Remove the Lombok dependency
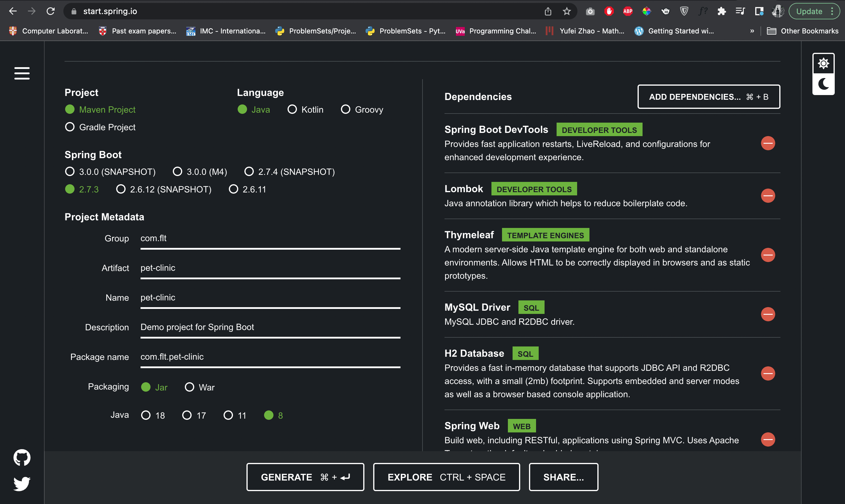The image size is (845, 504). (x=768, y=196)
